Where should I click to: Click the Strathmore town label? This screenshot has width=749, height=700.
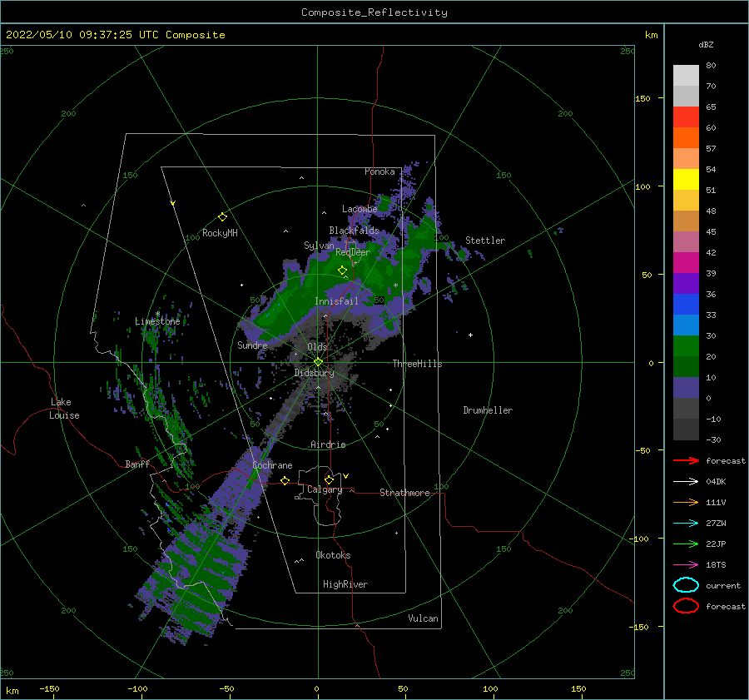[x=404, y=493]
